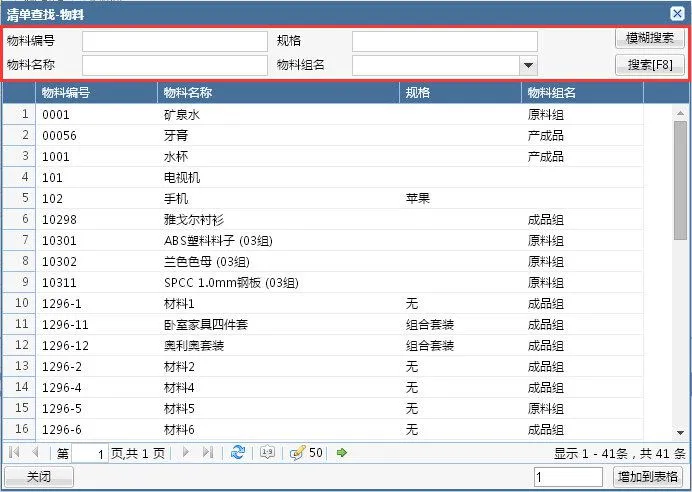
Task: Sort by 物料编号 column header
Action: click(x=96, y=93)
